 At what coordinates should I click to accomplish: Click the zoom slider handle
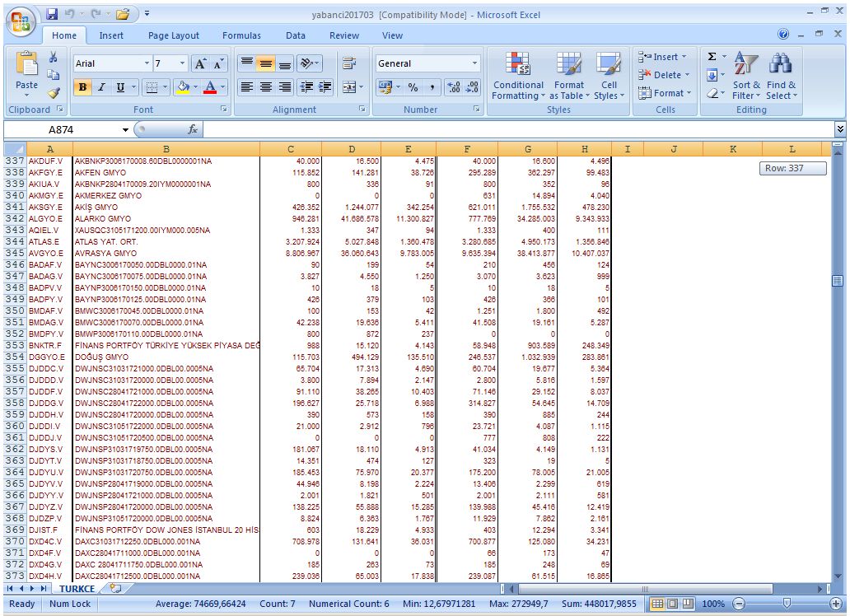click(787, 604)
